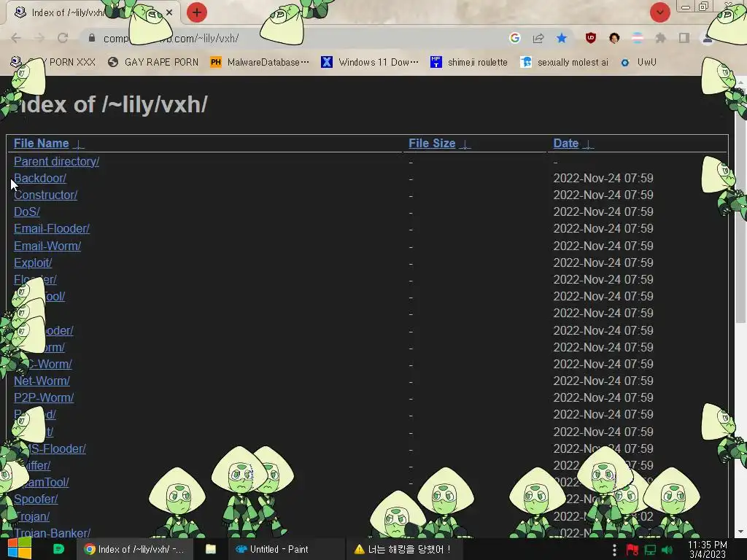747x560 pixels.
Task: Sort listing by Date header
Action: tap(565, 144)
